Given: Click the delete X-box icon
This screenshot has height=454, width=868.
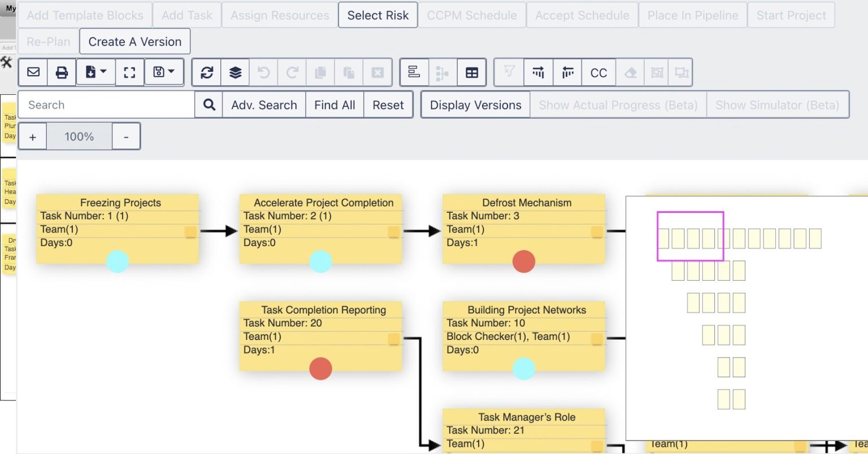Looking at the screenshot, I should (377, 72).
